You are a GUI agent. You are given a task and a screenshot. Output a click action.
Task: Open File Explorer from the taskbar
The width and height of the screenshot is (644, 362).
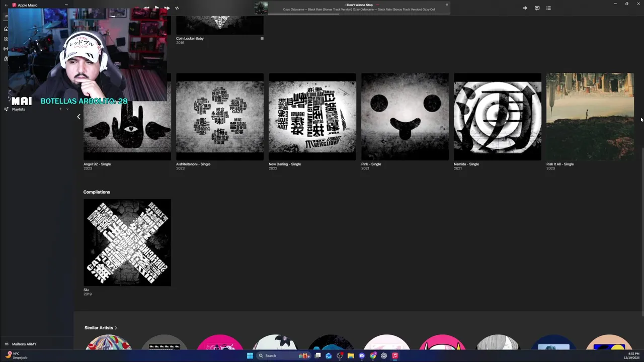coord(351,356)
